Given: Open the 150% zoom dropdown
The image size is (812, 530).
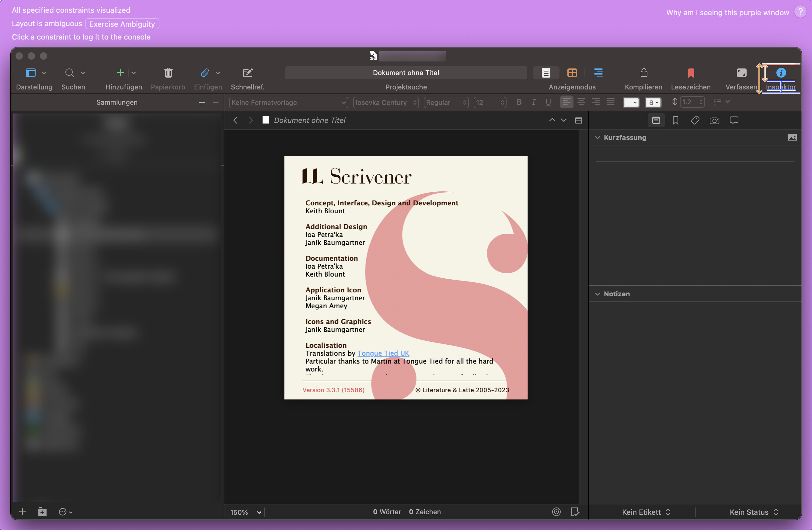Looking at the screenshot, I should click(x=246, y=512).
